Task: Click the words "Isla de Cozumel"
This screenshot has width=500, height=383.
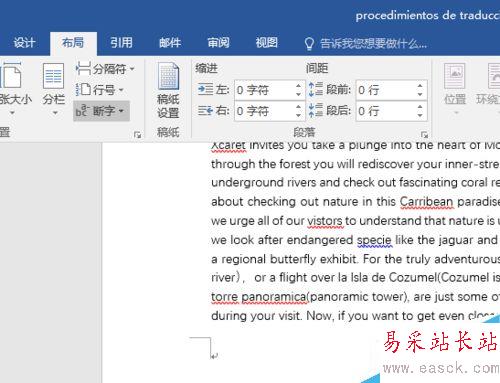Action: point(393,278)
